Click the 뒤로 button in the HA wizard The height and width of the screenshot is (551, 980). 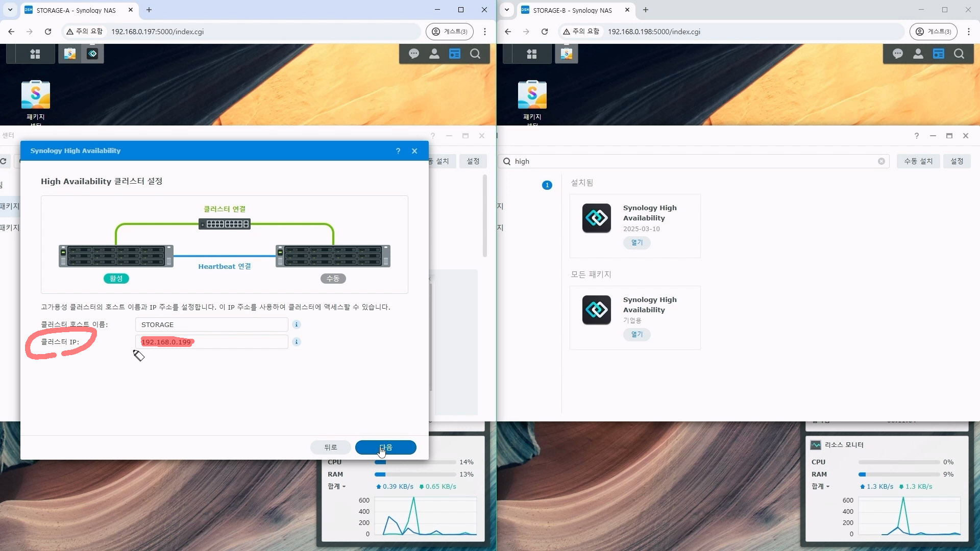pyautogui.click(x=330, y=447)
